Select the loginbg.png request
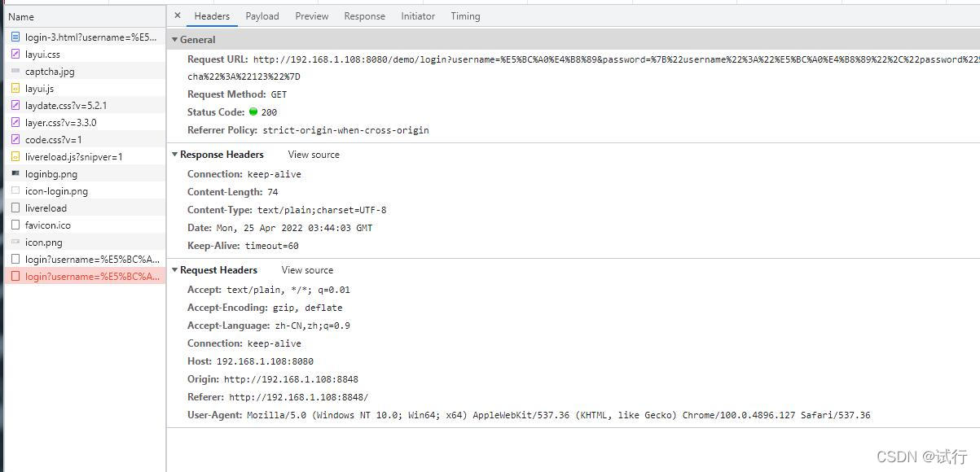Image resolution: width=980 pixels, height=472 pixels. [83, 173]
